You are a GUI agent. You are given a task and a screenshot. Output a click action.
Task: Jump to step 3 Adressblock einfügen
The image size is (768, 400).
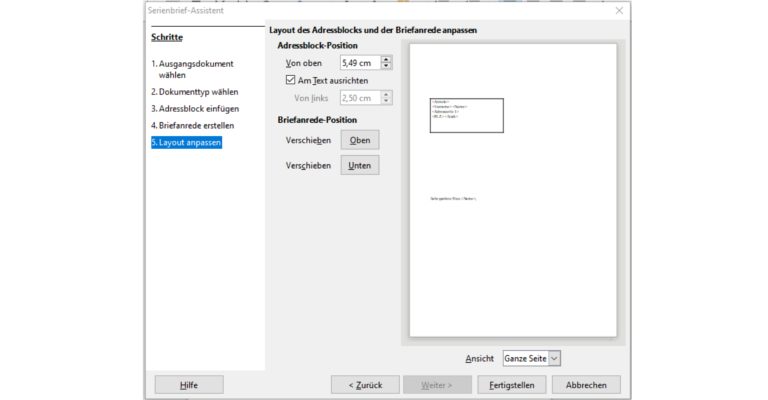195,108
